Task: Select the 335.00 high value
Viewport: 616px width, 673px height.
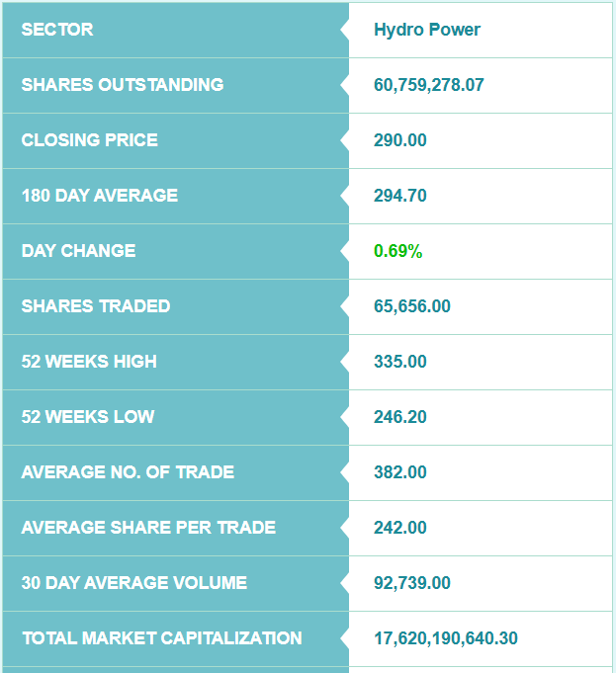Action: (400, 362)
